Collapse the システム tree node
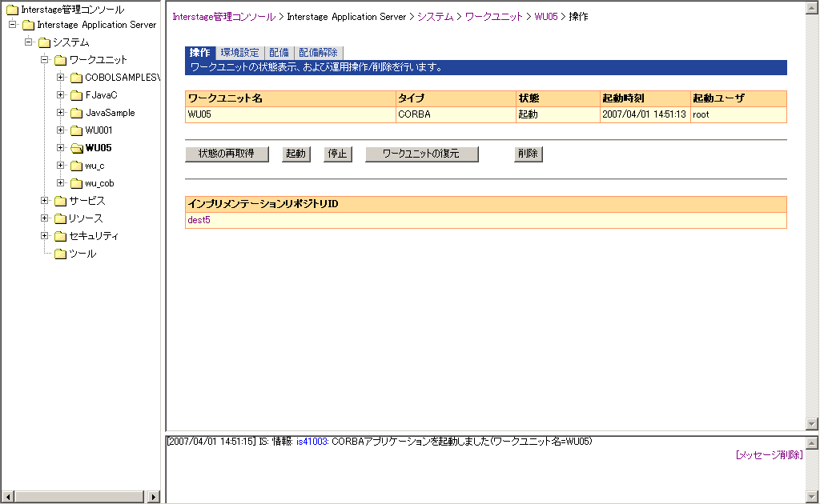820x504 pixels. tap(28, 42)
